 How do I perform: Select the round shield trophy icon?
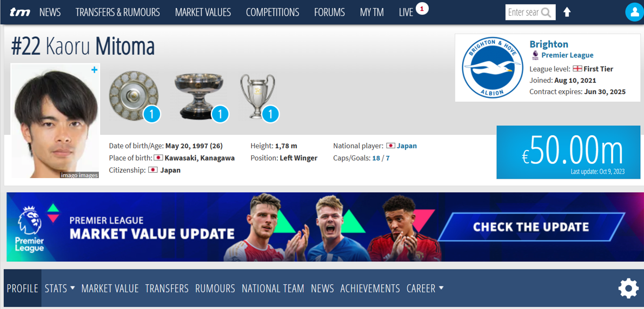(x=134, y=95)
